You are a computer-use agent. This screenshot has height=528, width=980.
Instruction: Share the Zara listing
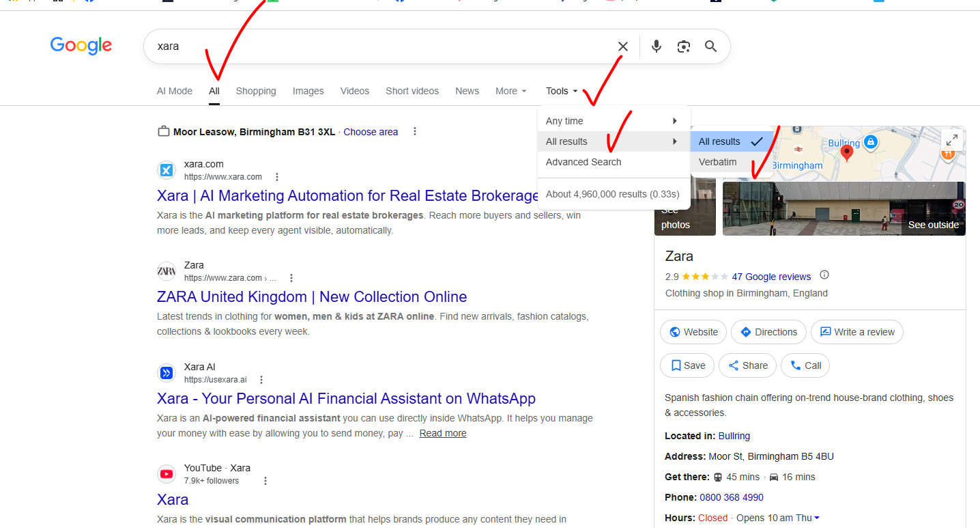click(x=747, y=365)
